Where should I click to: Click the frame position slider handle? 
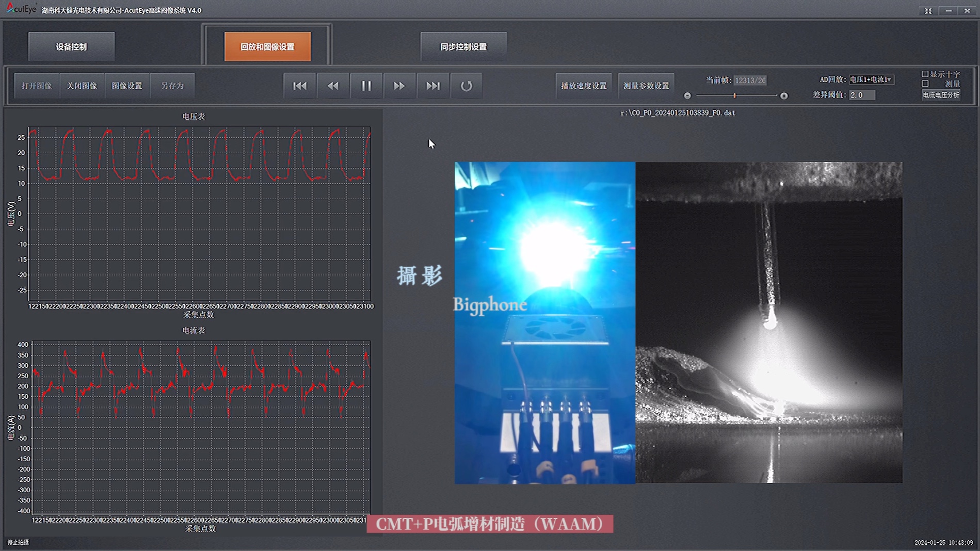(x=734, y=95)
